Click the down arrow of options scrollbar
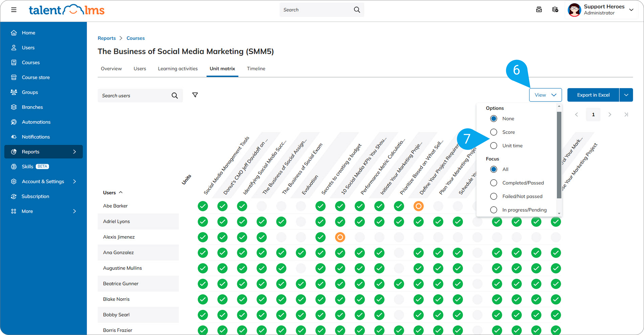644x335 pixels. coord(559,214)
